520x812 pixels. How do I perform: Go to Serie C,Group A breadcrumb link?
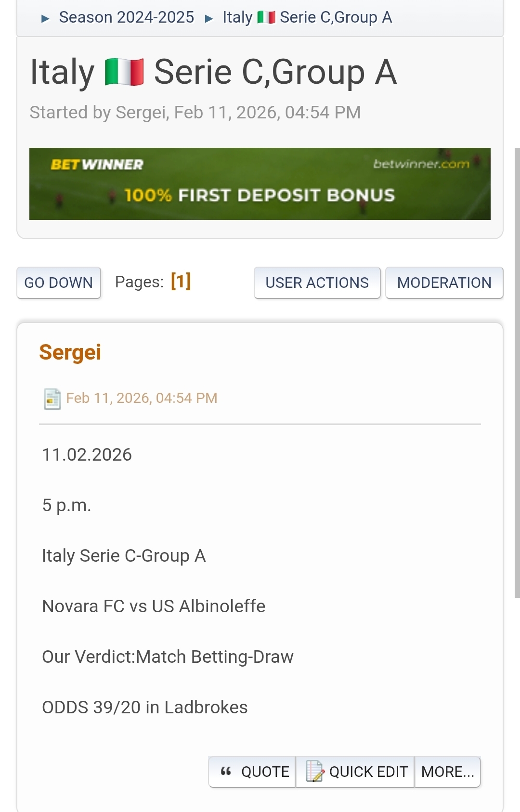[336, 18]
